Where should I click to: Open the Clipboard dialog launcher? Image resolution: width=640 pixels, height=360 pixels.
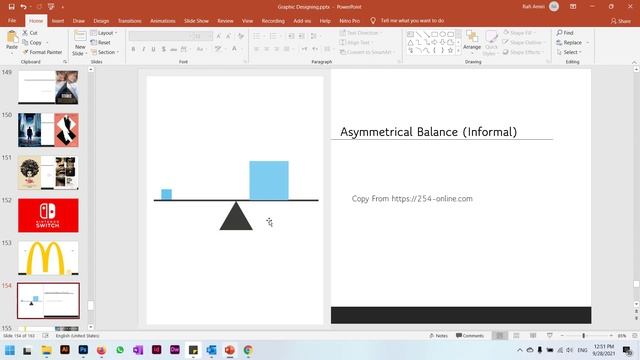pyautogui.click(x=64, y=62)
